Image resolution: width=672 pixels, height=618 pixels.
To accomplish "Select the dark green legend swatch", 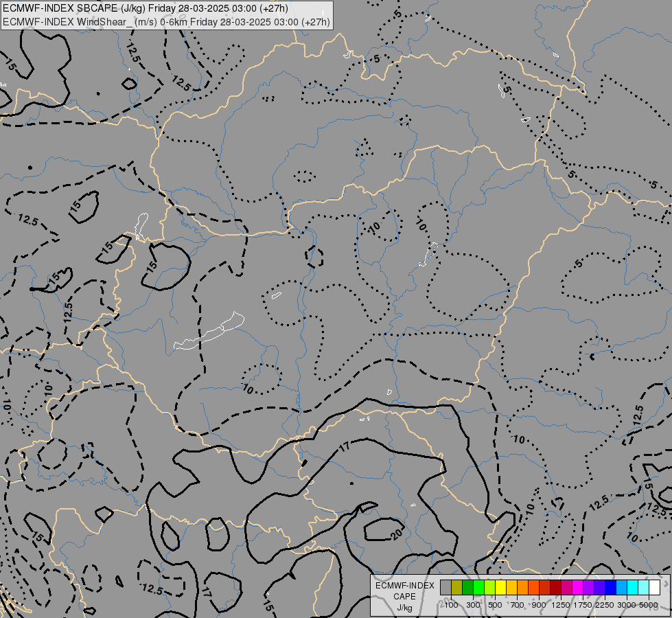I will coord(468,587).
